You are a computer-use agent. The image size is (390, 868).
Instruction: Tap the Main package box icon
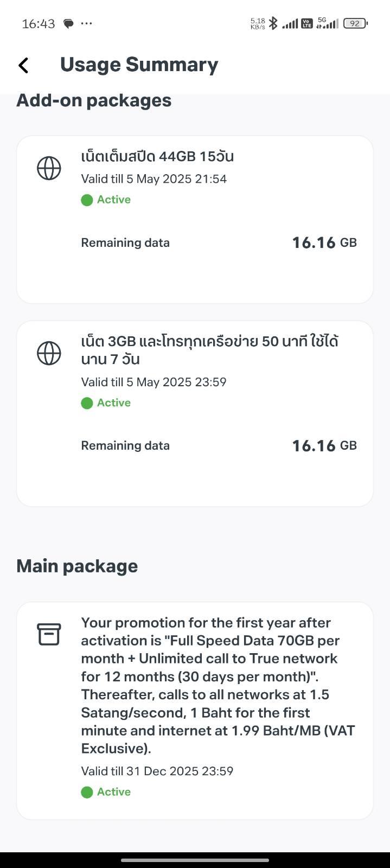(x=49, y=634)
